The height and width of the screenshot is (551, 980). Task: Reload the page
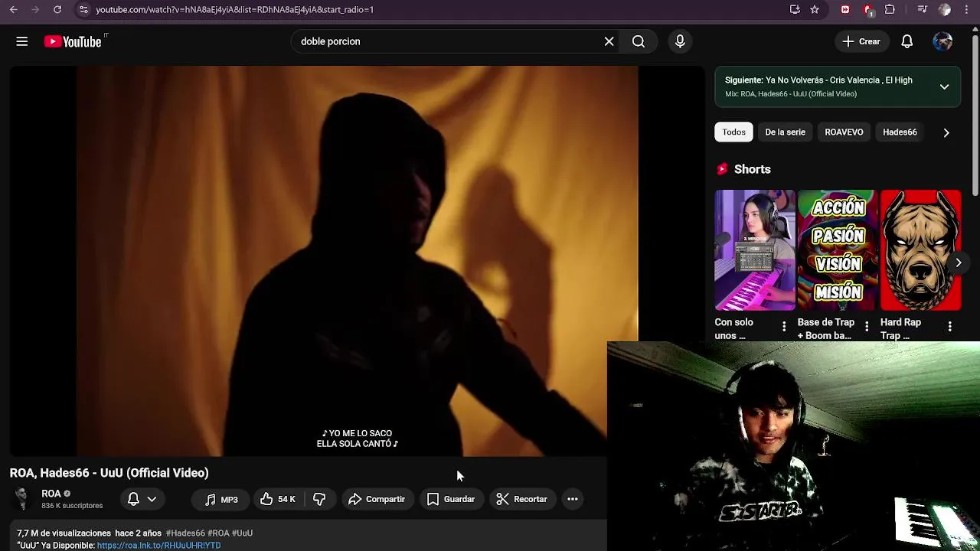pos(57,9)
